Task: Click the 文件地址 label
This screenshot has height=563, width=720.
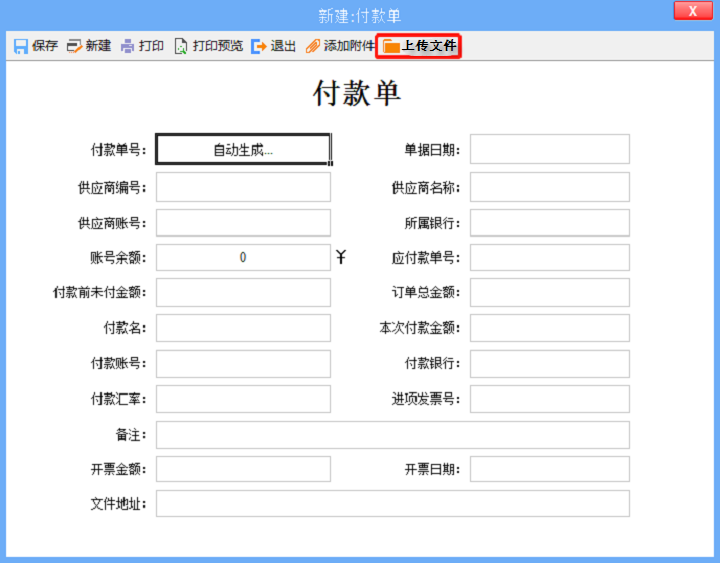Action: tap(118, 504)
